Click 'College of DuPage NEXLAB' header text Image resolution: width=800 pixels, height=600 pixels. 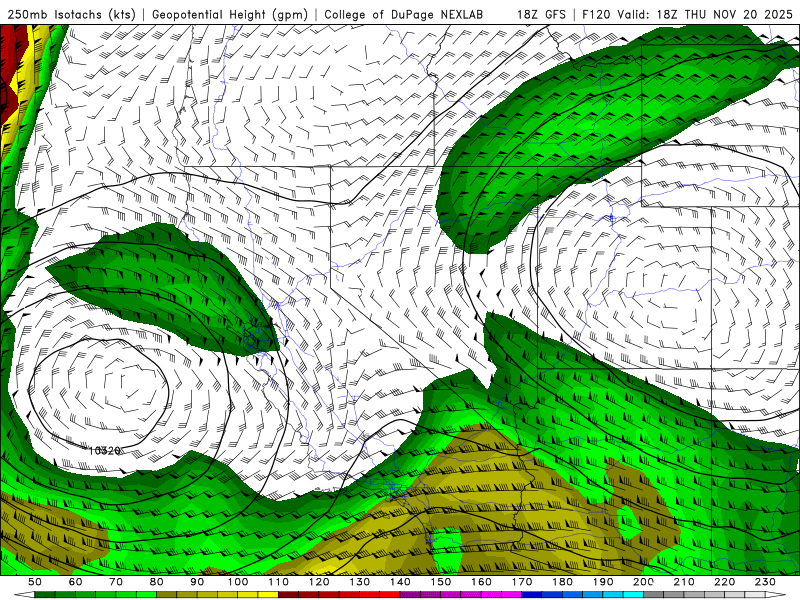pyautogui.click(x=404, y=14)
